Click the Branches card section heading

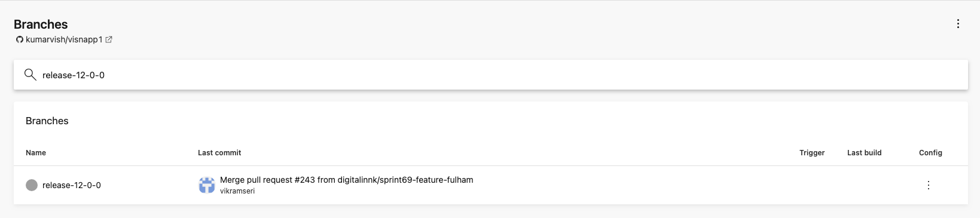[x=47, y=121]
